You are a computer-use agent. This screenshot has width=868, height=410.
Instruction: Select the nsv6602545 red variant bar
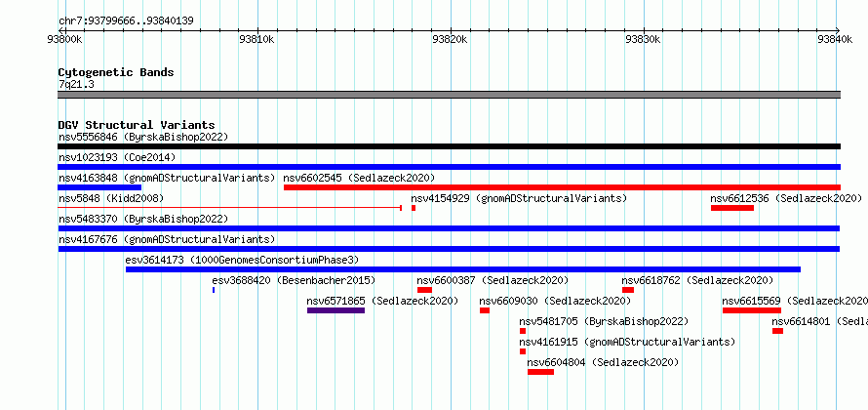563,187
